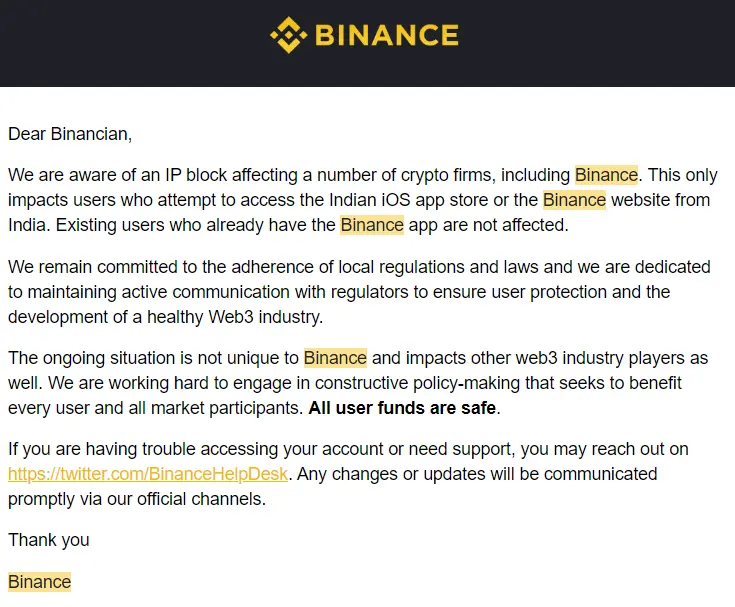Click highlighted Binance after 'not unique to'
This screenshot has height=607, width=735.
(335, 358)
